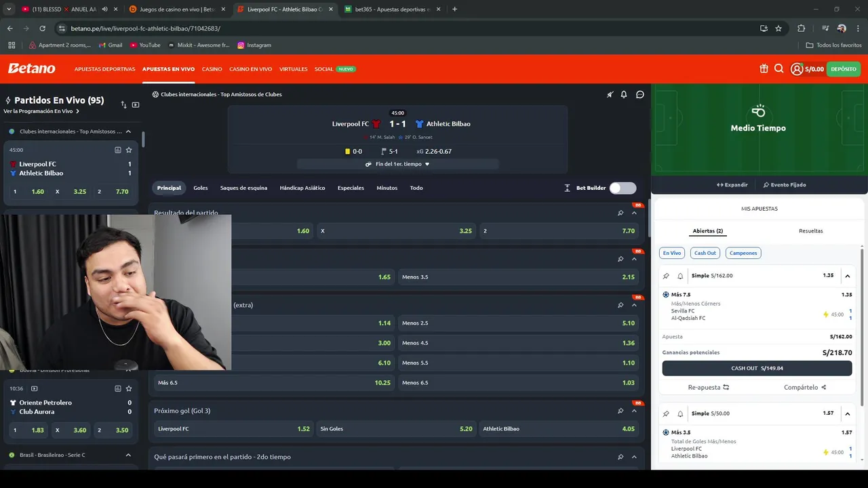Click the streaming icon next to 10:36
This screenshot has height=488, width=868.
pos(35,388)
